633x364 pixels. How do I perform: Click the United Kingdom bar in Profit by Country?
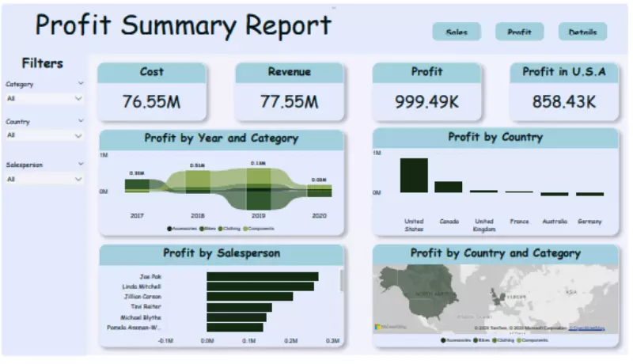pyautogui.click(x=483, y=191)
